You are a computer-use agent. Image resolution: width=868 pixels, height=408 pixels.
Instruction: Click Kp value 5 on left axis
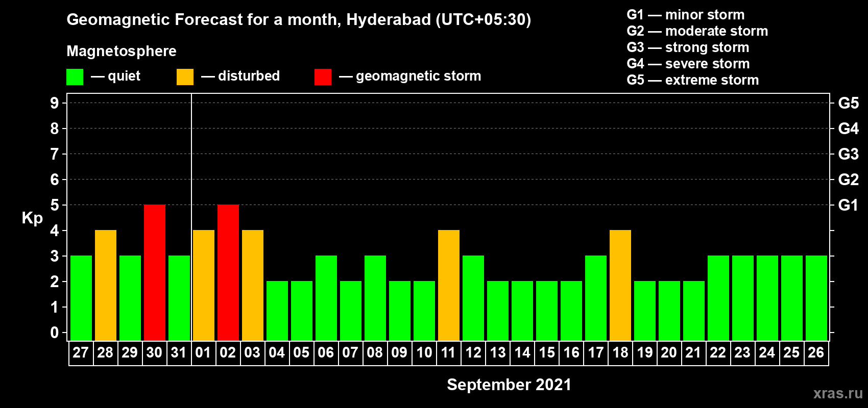tap(55, 205)
